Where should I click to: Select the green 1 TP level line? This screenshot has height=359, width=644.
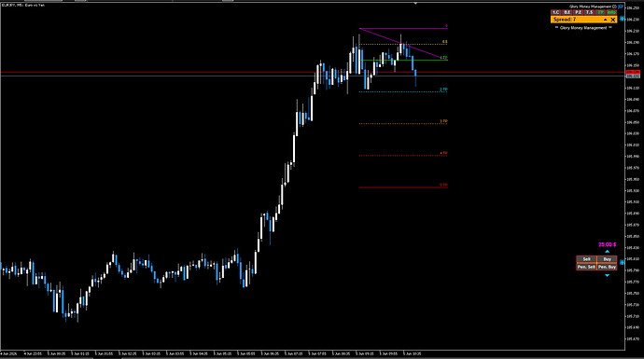pos(404,61)
